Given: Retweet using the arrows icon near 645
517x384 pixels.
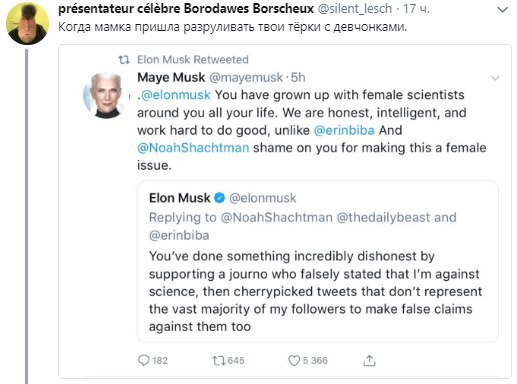Looking at the screenshot, I should (x=219, y=361).
